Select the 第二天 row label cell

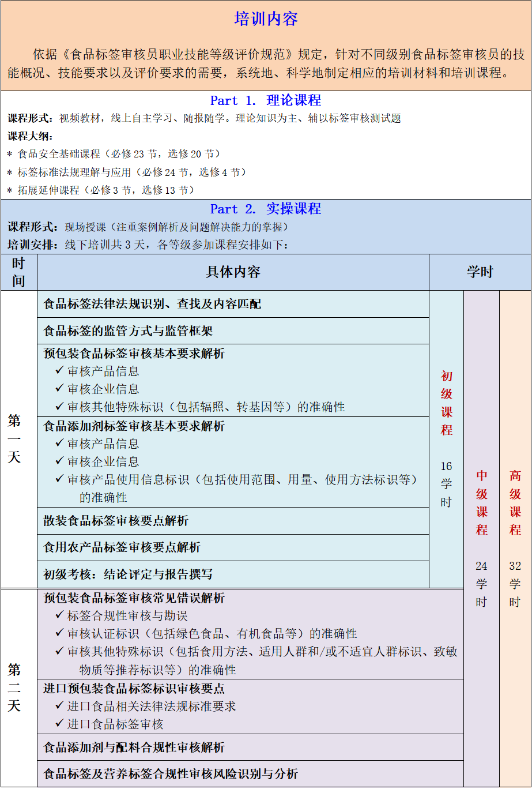14,687
